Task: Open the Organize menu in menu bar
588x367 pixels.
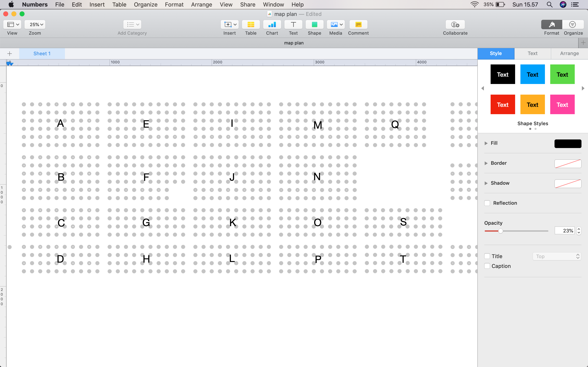Action: tap(146, 4)
